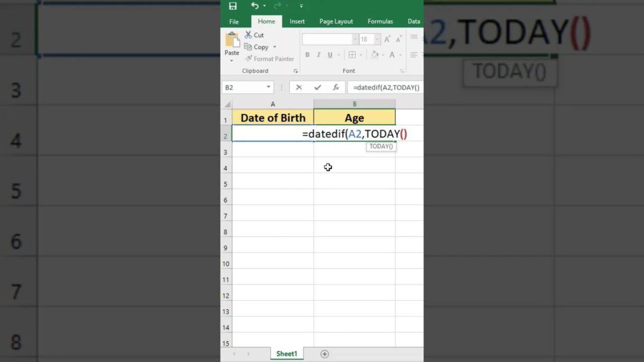
Task: Click the Fill Color paint bucket
Action: click(x=374, y=55)
